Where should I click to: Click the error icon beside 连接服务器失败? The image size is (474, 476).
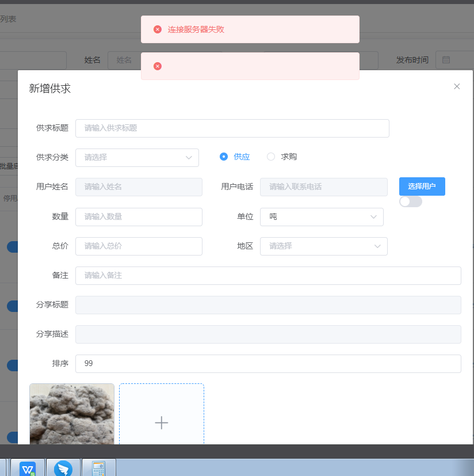(x=158, y=29)
